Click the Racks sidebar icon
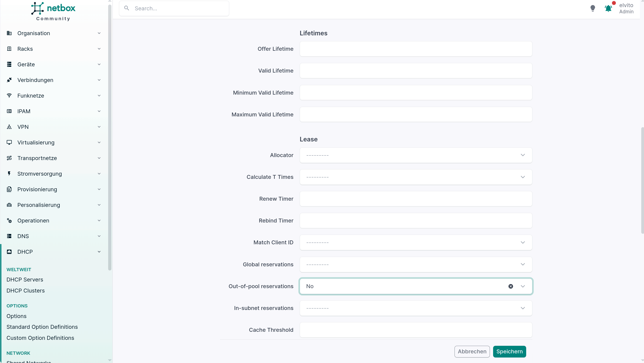 pyautogui.click(x=9, y=49)
